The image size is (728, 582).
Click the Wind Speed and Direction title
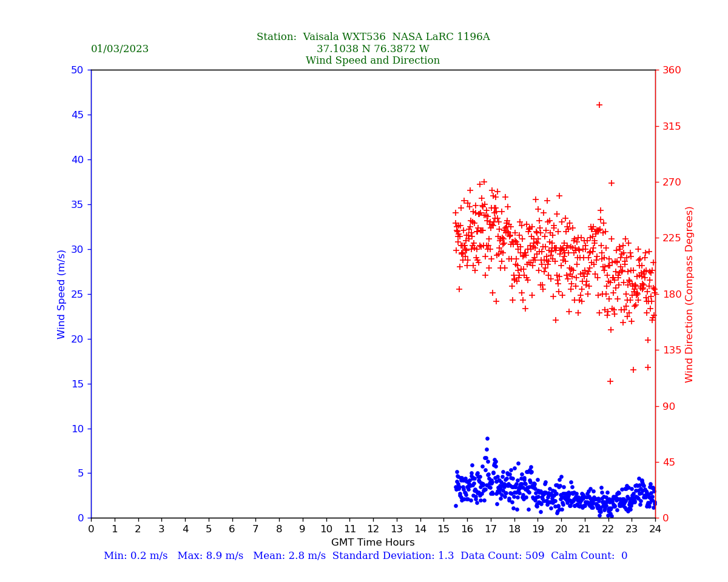coord(372,61)
